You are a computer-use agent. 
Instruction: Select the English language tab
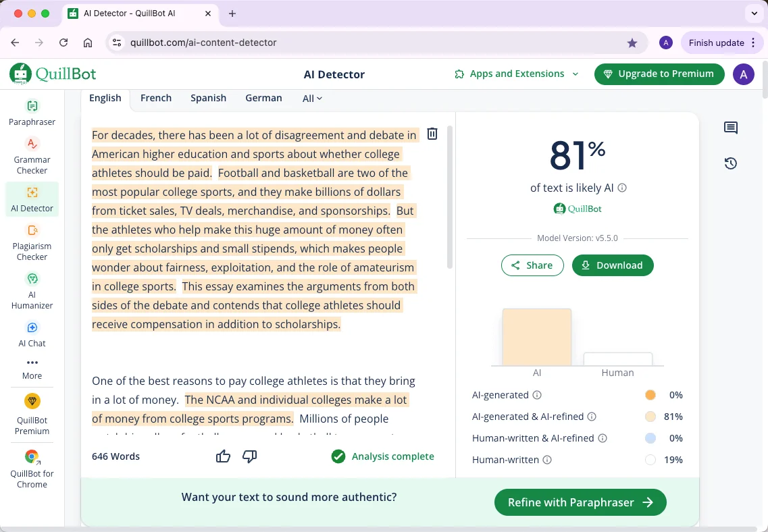105,98
